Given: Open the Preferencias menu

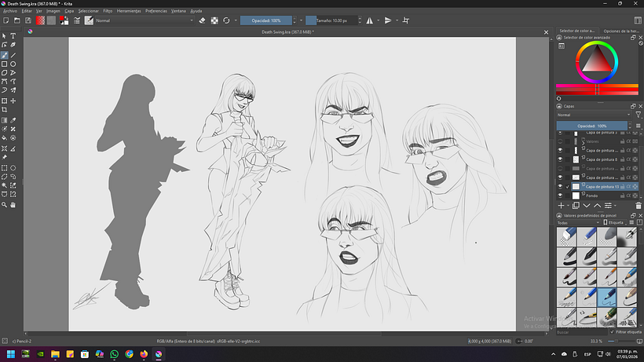Looking at the screenshot, I should (x=156, y=11).
